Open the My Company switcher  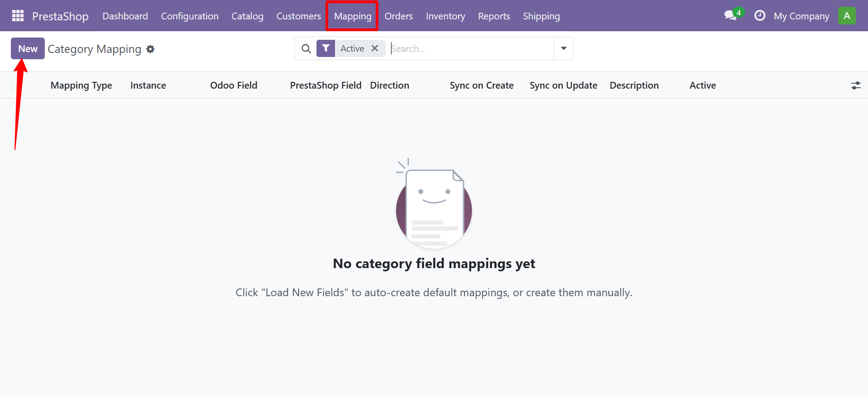pyautogui.click(x=802, y=16)
